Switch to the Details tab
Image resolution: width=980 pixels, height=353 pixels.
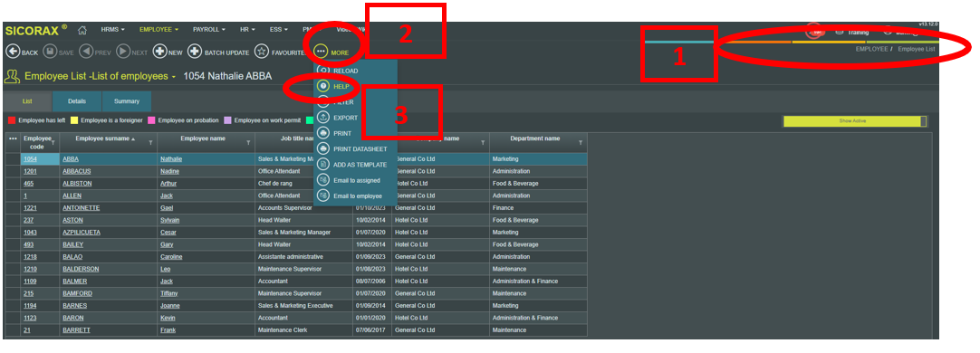[77, 101]
